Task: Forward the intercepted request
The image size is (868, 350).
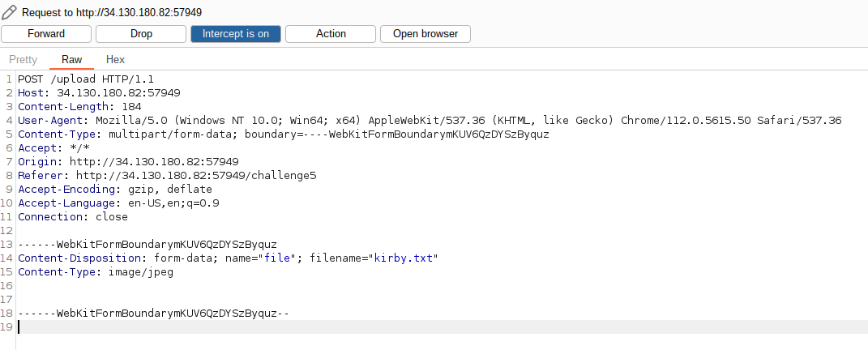Action: 46,34
